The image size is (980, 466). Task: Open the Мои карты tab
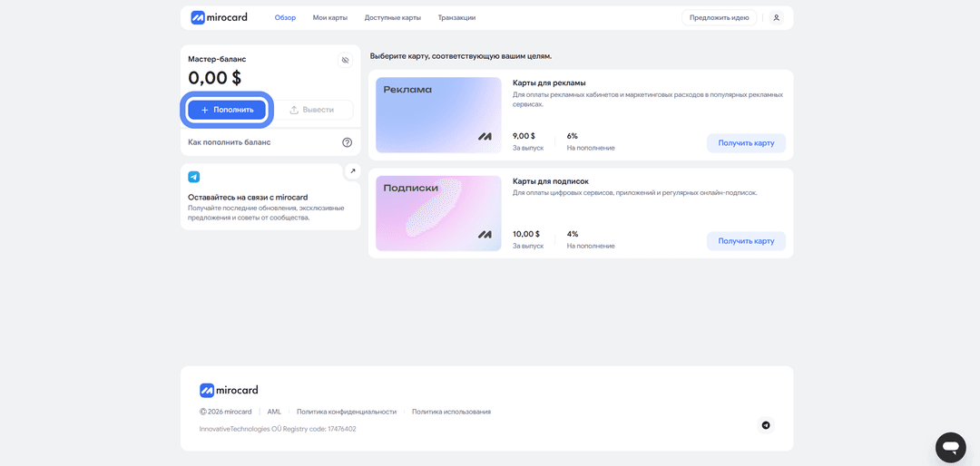[330, 17]
